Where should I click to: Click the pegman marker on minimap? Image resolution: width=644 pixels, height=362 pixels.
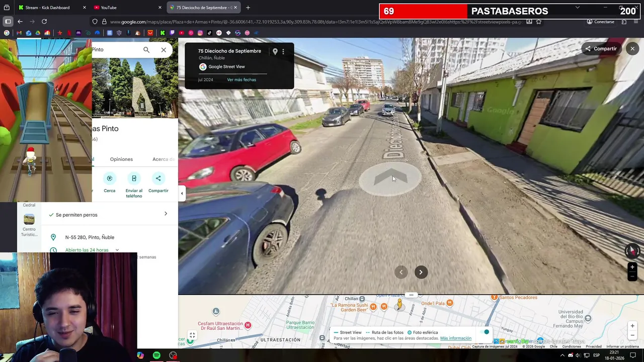click(x=399, y=304)
